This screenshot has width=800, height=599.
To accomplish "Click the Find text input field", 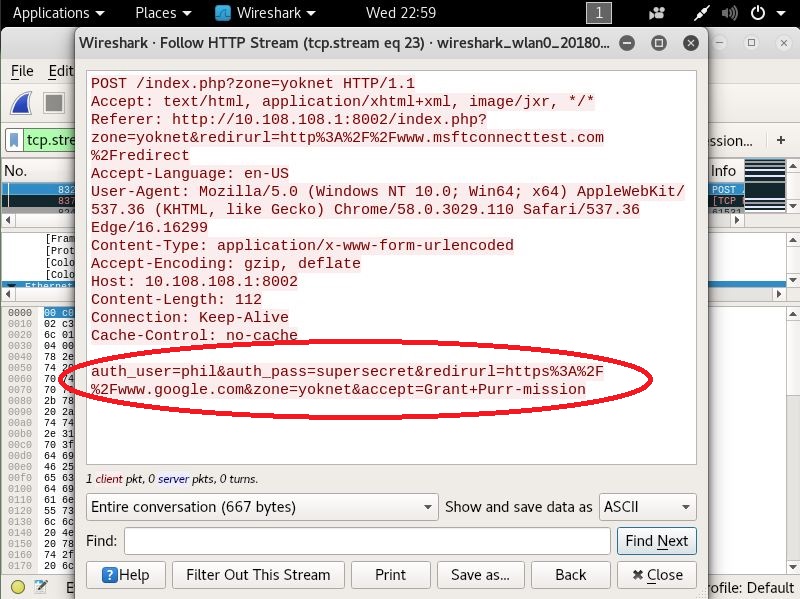I will pyautogui.click(x=367, y=541).
